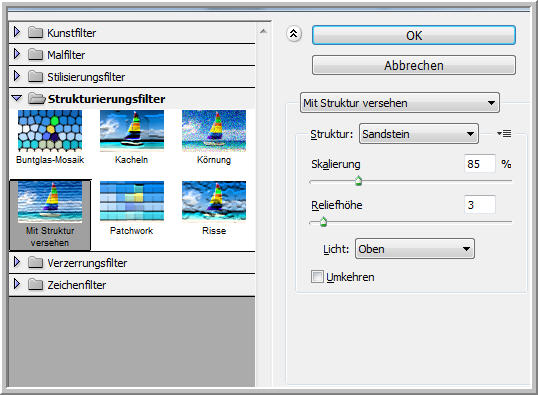Open the Mit Struktur versehen filter dropdown
Image resolution: width=538 pixels, height=395 pixels.
click(400, 103)
